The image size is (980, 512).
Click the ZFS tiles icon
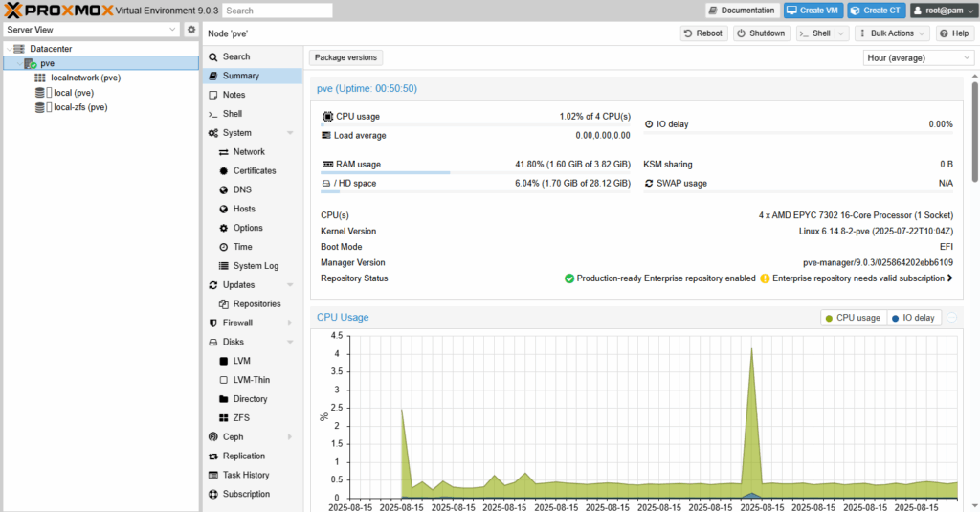pyautogui.click(x=223, y=417)
